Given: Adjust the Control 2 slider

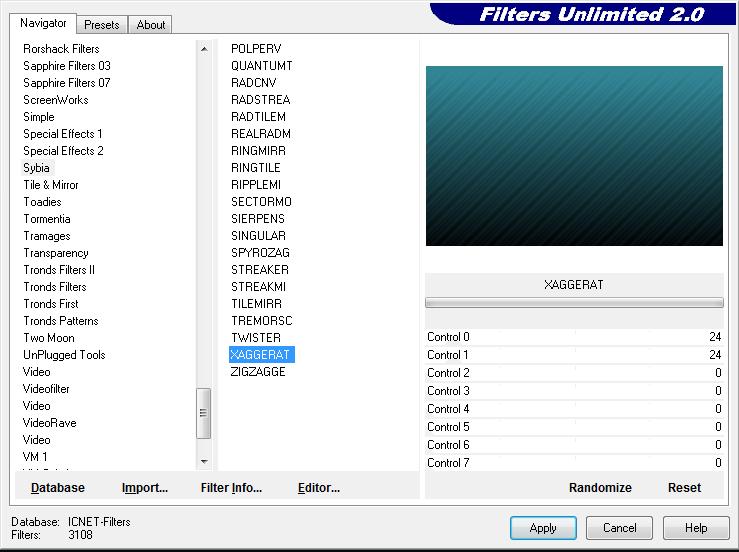Looking at the screenshot, I should tap(574, 373).
